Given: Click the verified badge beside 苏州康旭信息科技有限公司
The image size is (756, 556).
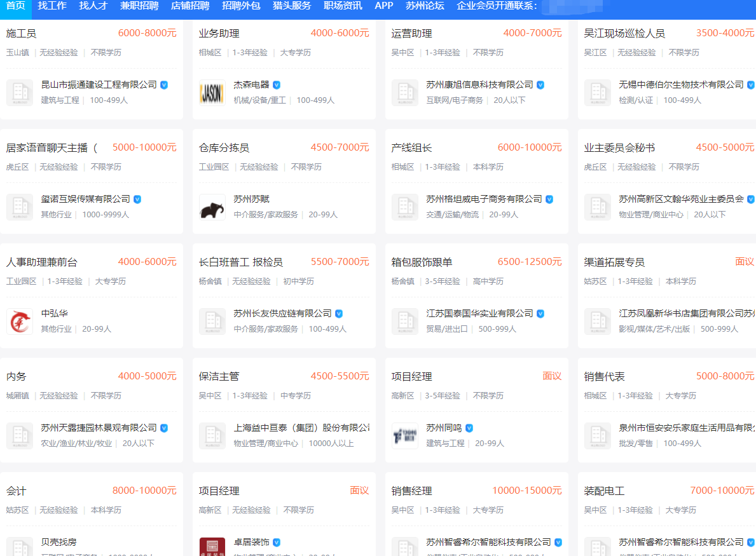Looking at the screenshot, I should click(x=540, y=84).
